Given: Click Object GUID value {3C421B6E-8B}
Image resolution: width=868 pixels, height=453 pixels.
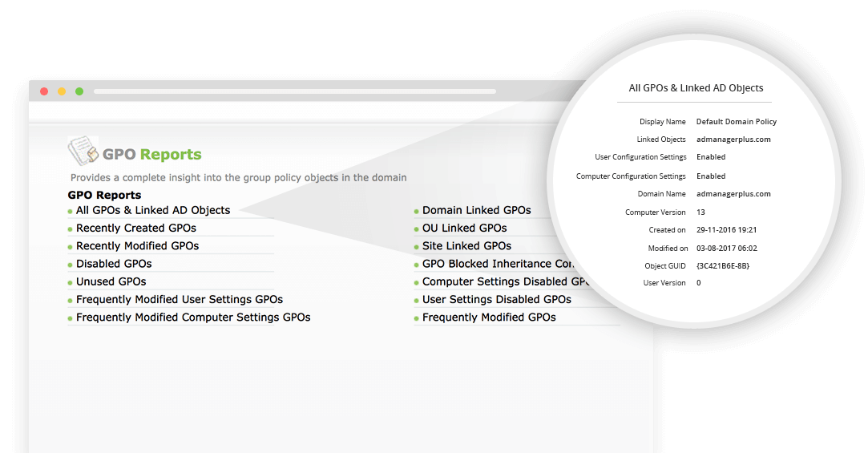Looking at the screenshot, I should coord(723,266).
